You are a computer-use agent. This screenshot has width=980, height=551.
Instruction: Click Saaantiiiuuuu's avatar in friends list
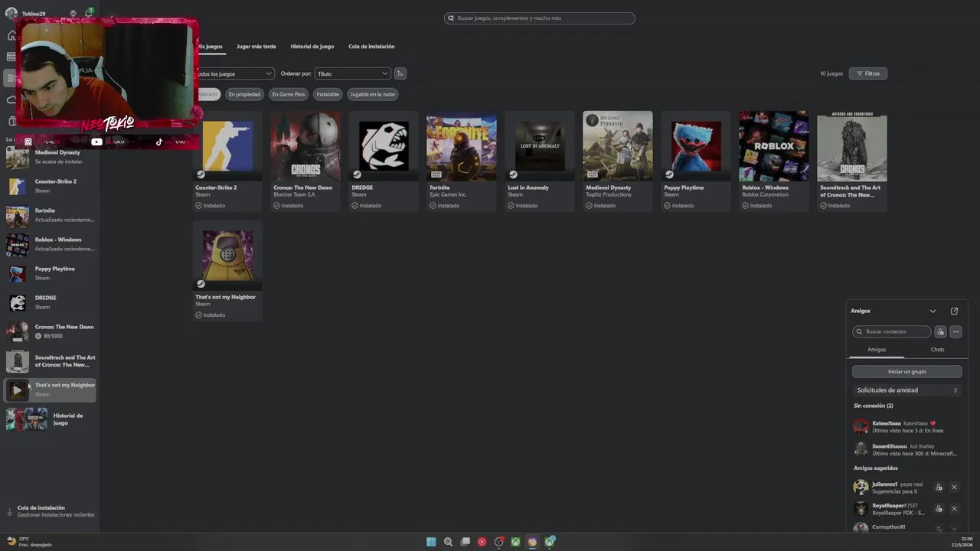click(x=861, y=450)
